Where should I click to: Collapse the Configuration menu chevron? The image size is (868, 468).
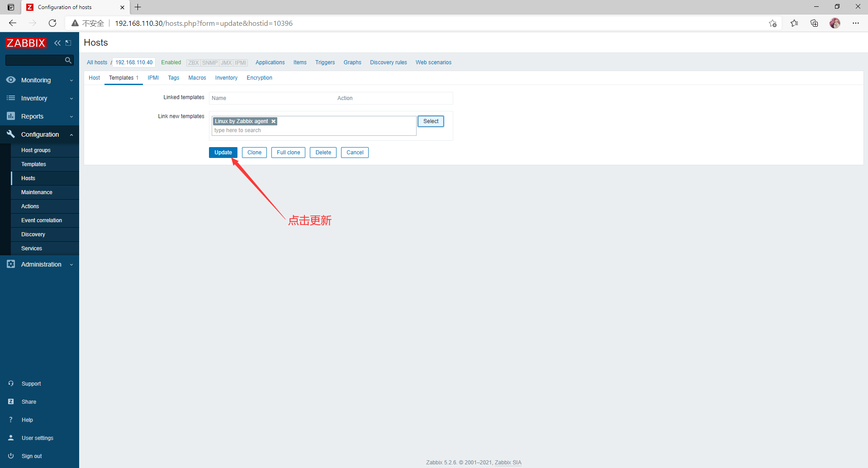(x=71, y=135)
